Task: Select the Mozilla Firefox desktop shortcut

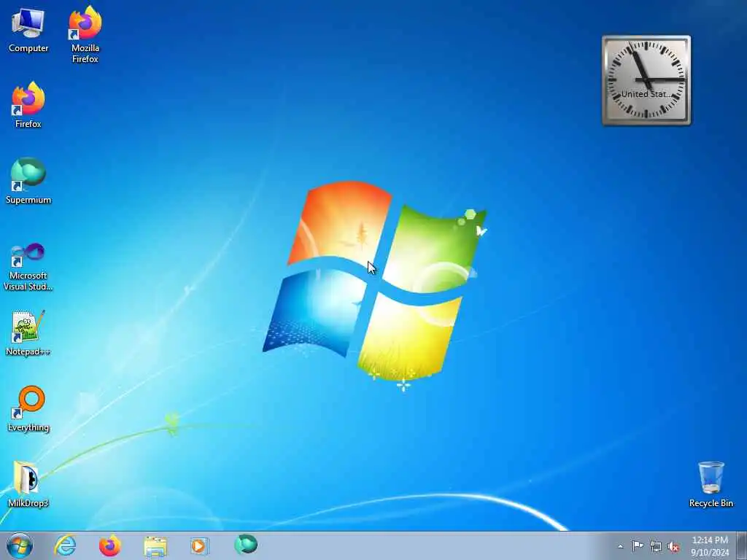Action: coord(85,34)
